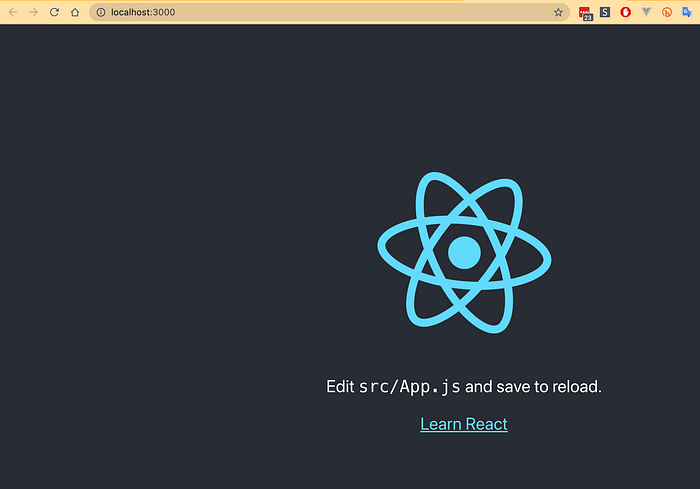
Task: Open the Google Translate extension
Action: 687,12
